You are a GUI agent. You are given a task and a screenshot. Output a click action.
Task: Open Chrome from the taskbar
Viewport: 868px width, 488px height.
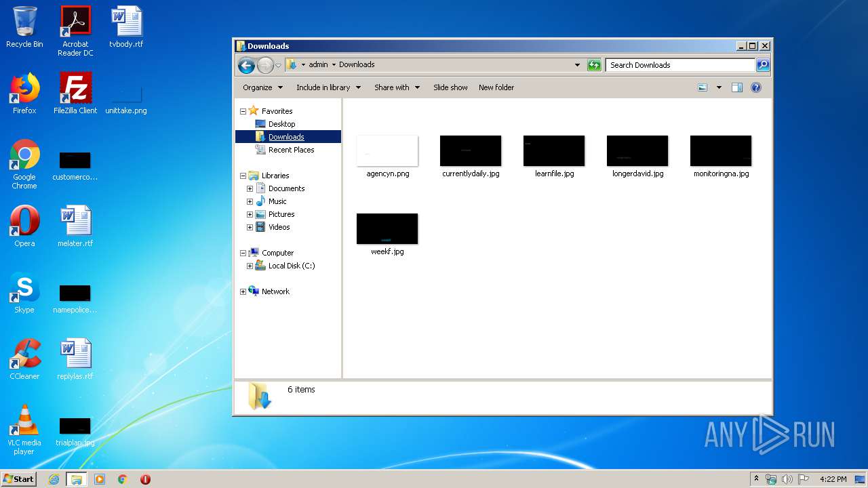pos(122,479)
